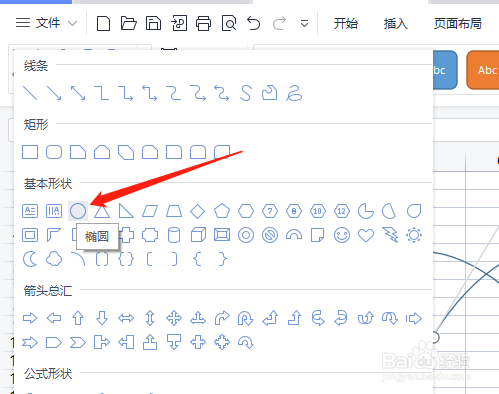Click the export to PDF icon

tap(179, 23)
